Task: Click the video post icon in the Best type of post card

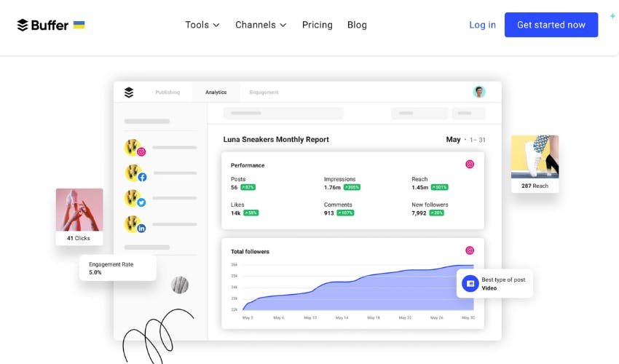Action: click(470, 283)
